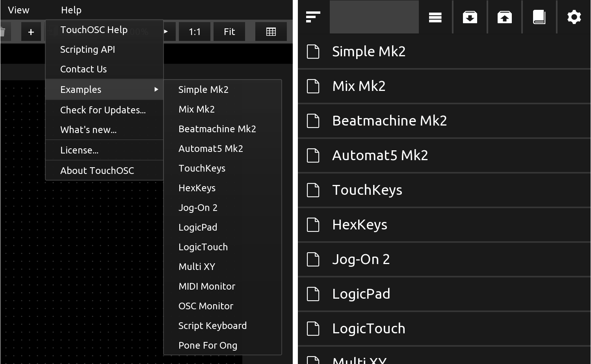This screenshot has width=591, height=364.
Task: Open OSC Monitor example
Action: (223, 306)
